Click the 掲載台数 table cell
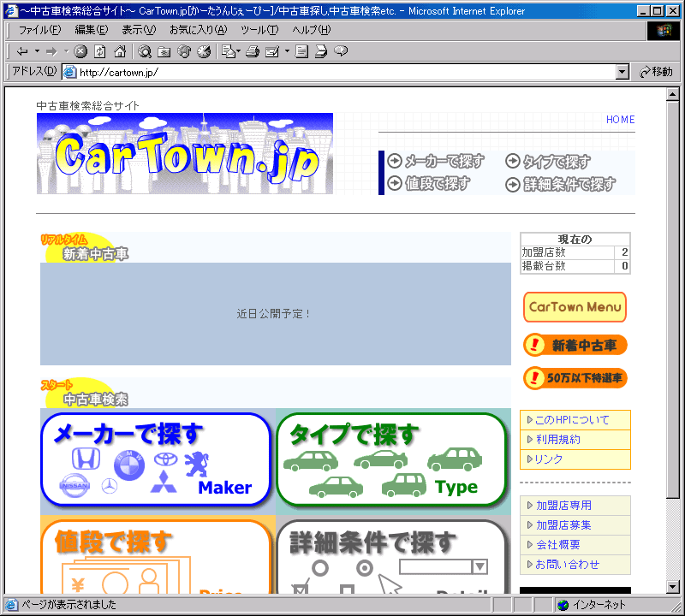 [567, 266]
